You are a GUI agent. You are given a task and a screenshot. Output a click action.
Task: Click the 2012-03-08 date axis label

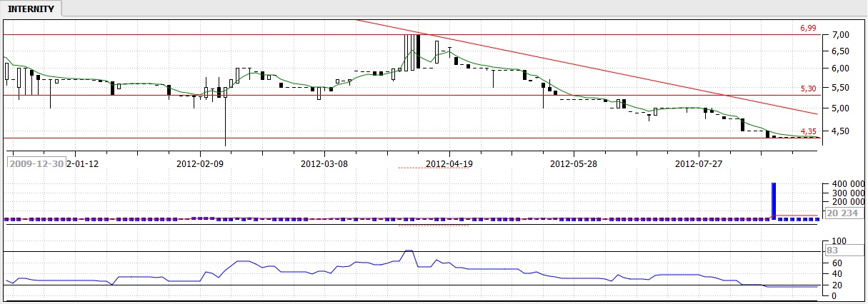pyautogui.click(x=324, y=163)
